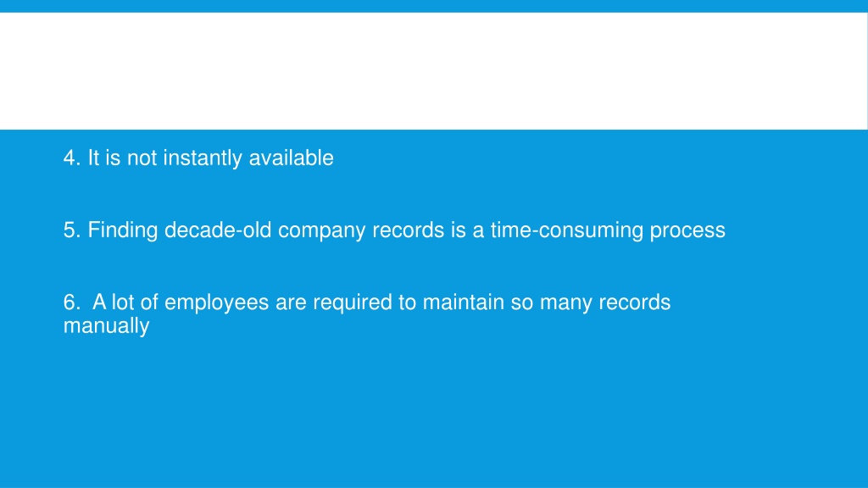868x488 pixels.
Task: Click the word "instantly" in point four
Action: pyautogui.click(x=203, y=158)
